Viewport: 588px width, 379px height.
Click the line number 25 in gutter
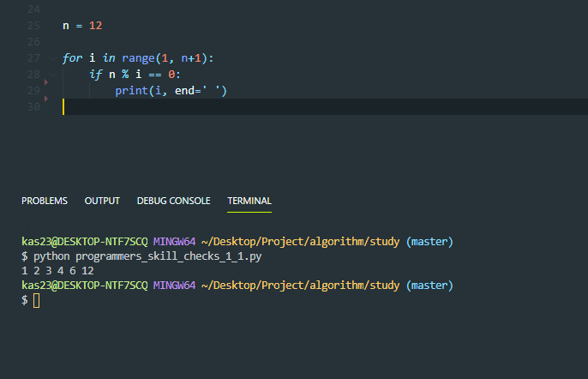pos(33,26)
